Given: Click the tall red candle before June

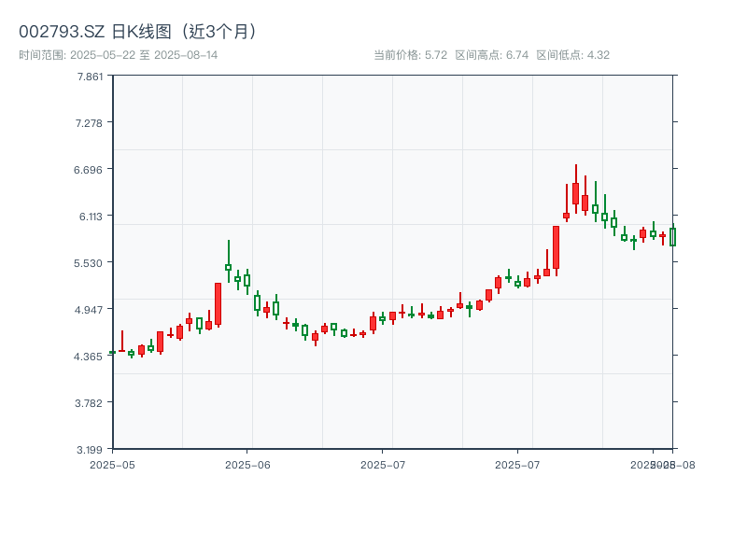Looking at the screenshot, I should click(218, 303).
